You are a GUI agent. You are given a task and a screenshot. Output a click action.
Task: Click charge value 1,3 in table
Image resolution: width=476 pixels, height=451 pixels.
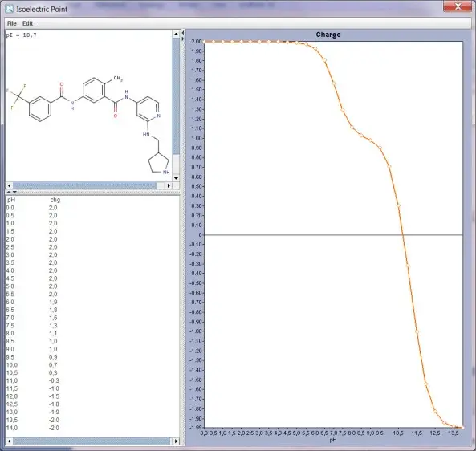53,326
